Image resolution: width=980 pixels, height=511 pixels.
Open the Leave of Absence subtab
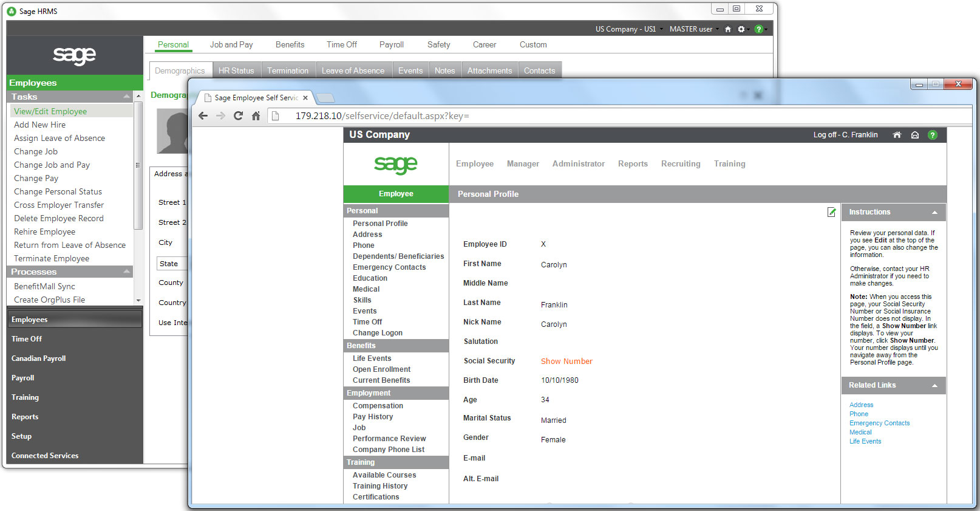coord(353,70)
